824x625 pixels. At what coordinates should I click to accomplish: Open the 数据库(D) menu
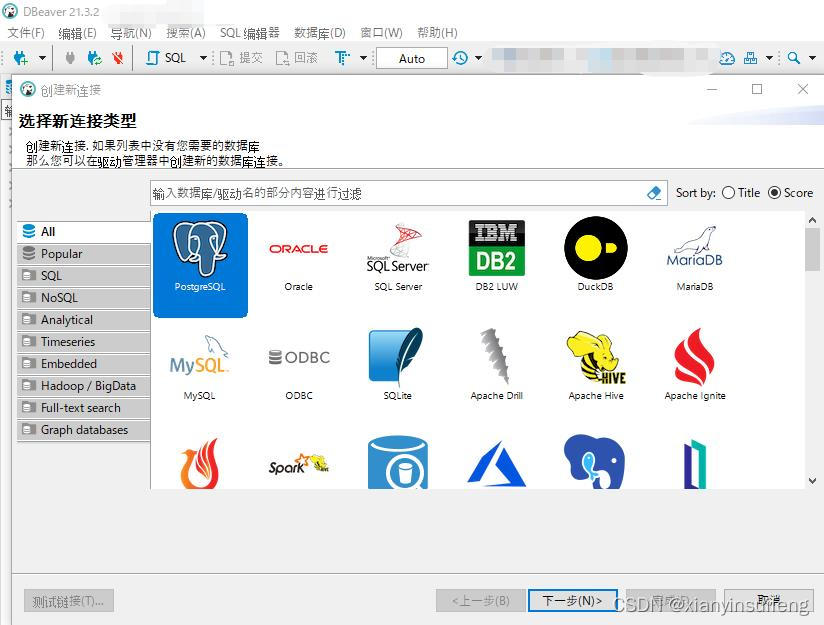[x=320, y=33]
